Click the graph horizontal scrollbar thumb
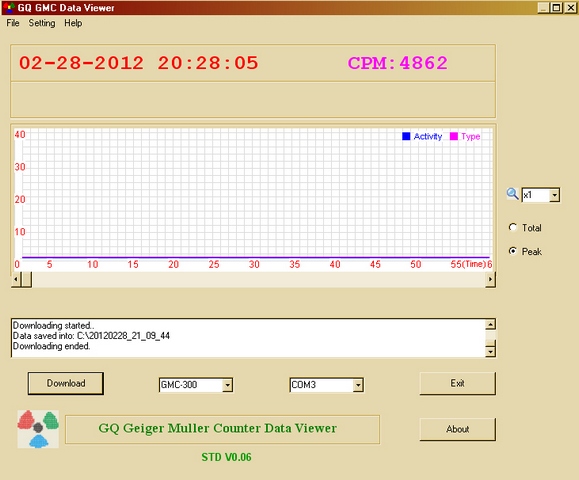 pyautogui.click(x=26, y=280)
